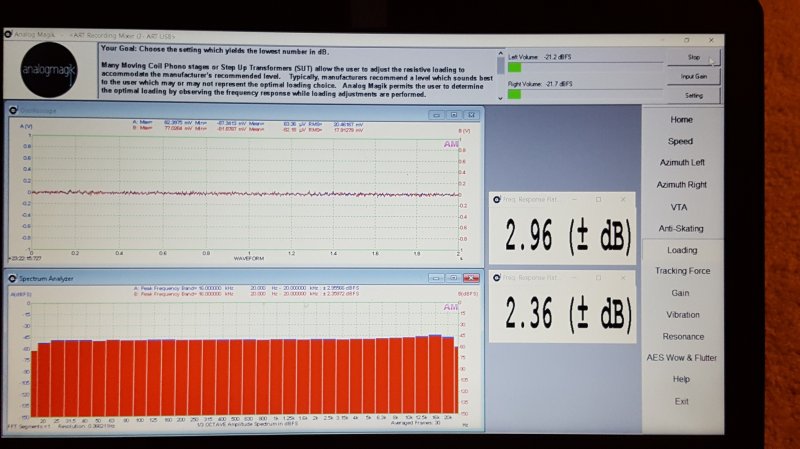The image size is (800, 449).
Task: Restore the main Analog Magik window
Action: point(687,40)
